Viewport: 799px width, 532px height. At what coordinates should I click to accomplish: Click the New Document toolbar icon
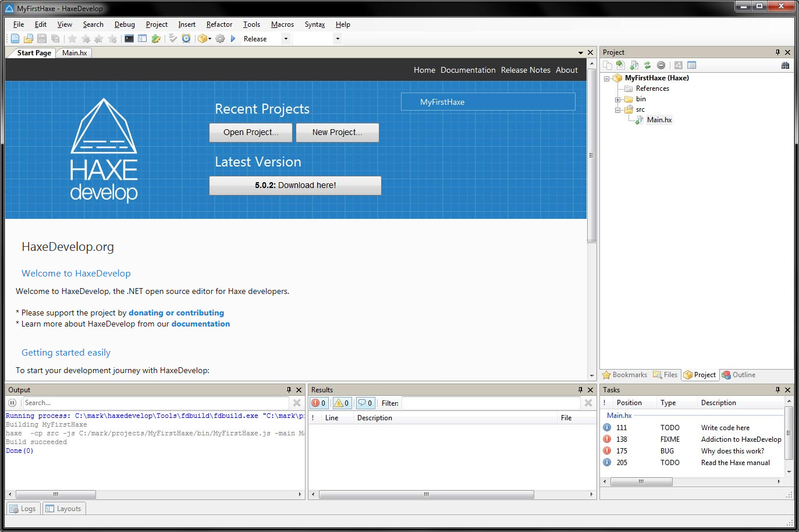click(15, 38)
